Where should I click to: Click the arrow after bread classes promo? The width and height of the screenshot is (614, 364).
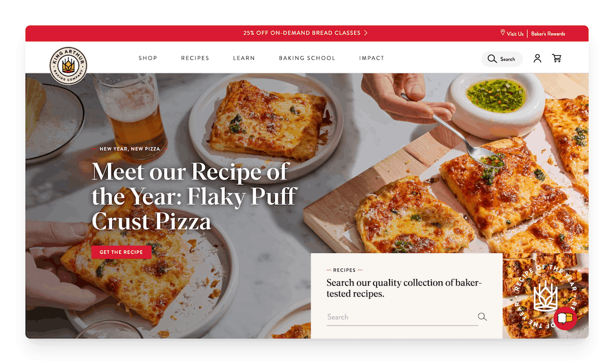pos(366,33)
